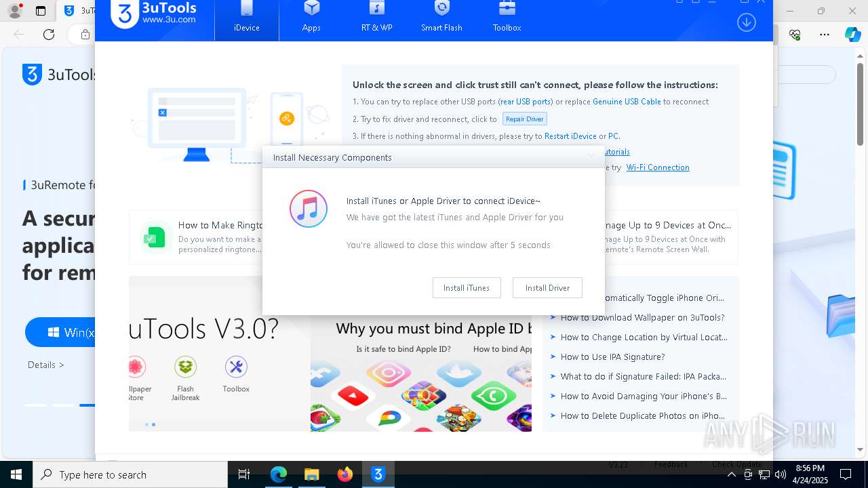Click Install iTunes button

pos(467,288)
